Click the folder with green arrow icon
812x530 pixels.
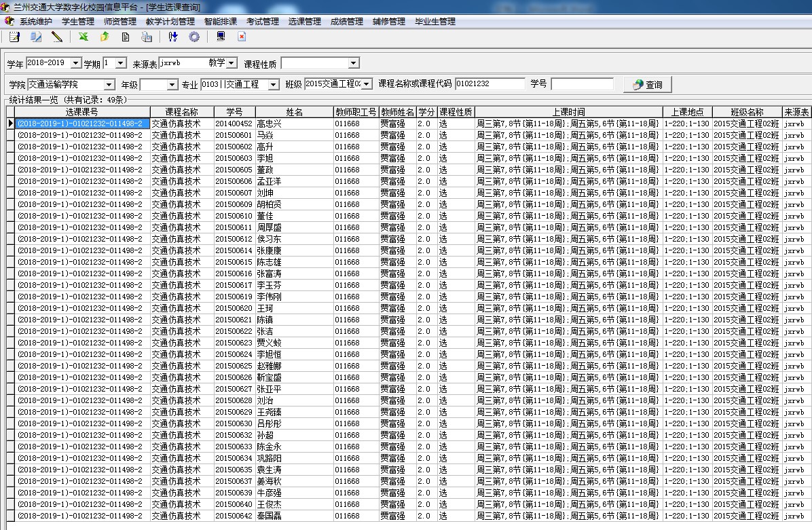[x=104, y=37]
